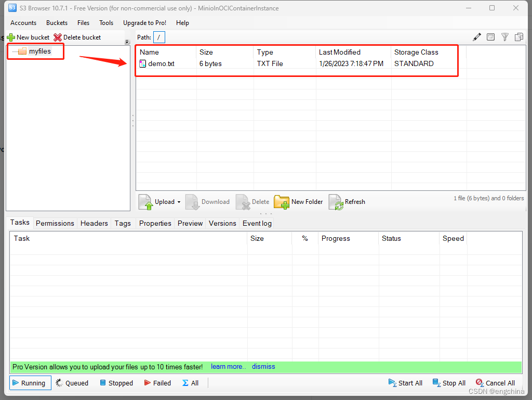Sort files by Size column header

tap(225, 53)
